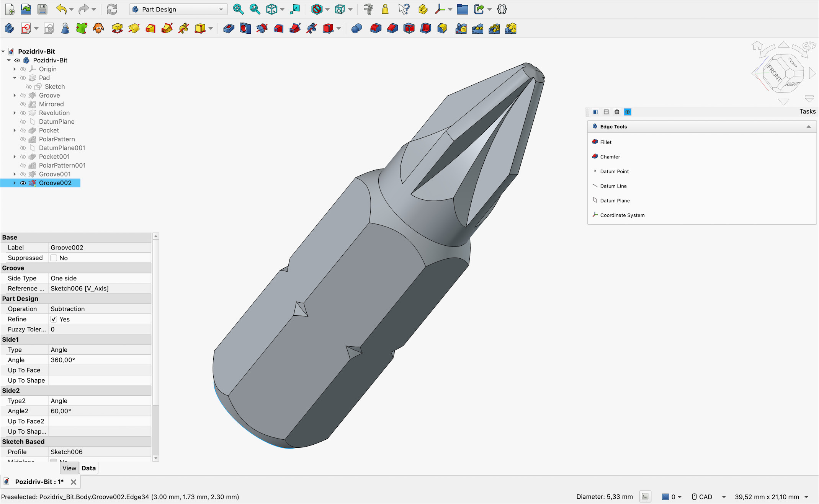Click Coordinate System in Edge Tools

622,215
